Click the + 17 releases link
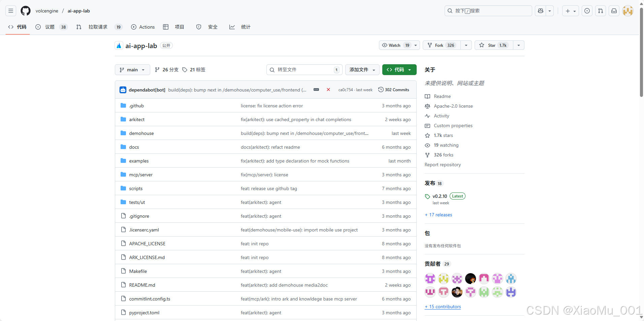Screen dimensions: 644x321 439,215
